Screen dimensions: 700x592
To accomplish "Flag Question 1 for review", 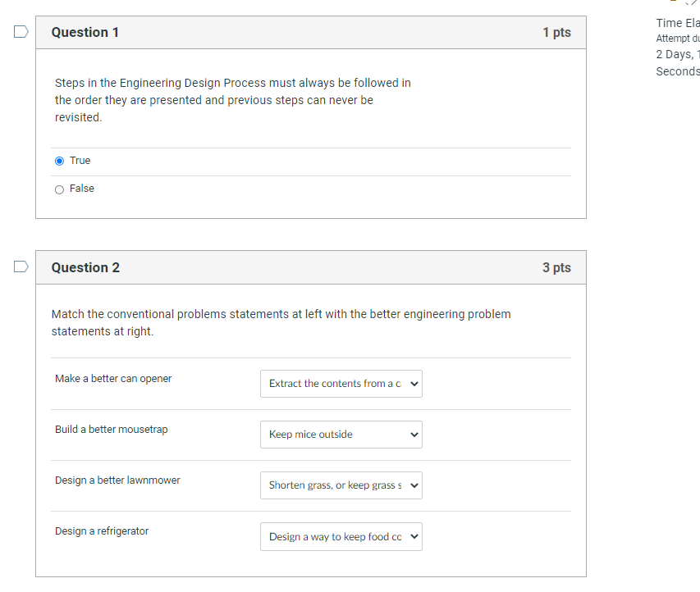I will 21,32.
